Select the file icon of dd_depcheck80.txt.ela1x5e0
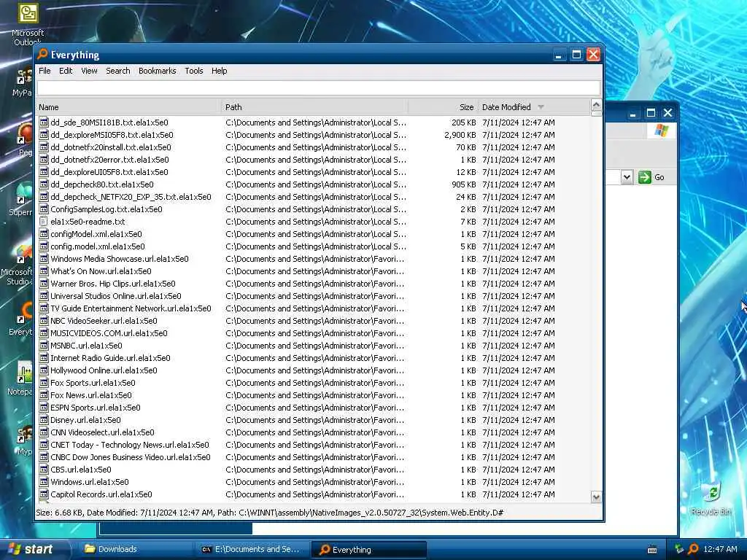This screenshot has width=747, height=560. [x=44, y=184]
